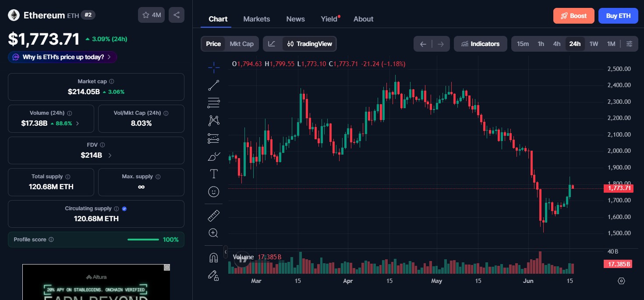
Task: Set chart interval to 1M
Action: pyautogui.click(x=611, y=44)
